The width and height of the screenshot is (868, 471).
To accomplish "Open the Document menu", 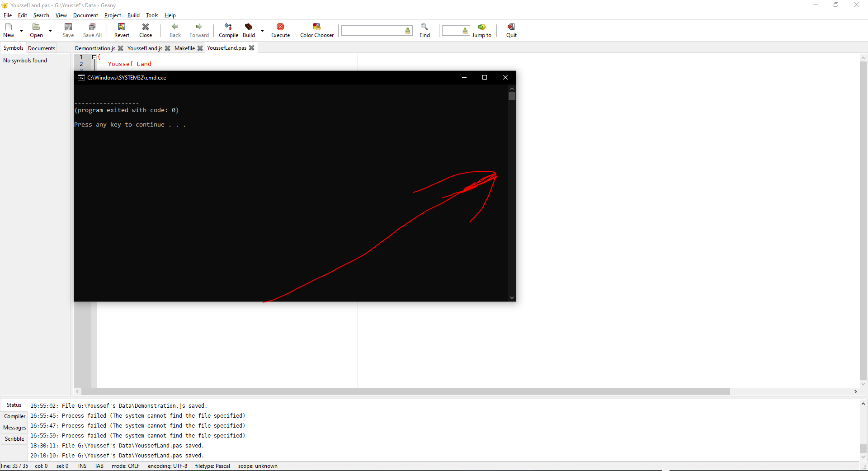I will point(85,15).
